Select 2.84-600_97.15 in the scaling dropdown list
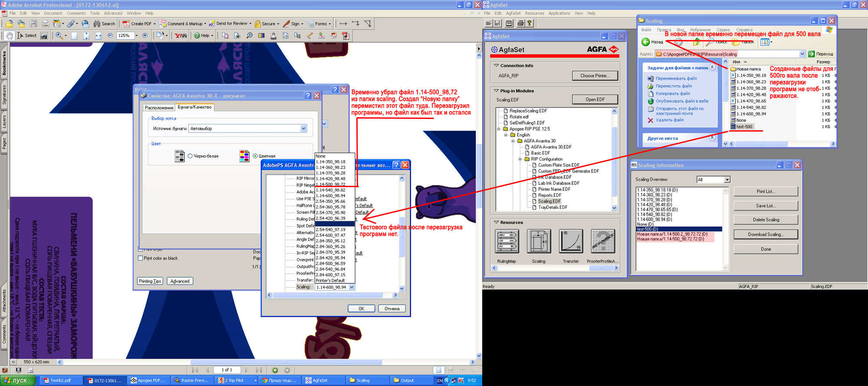The image size is (868, 386). [335, 275]
